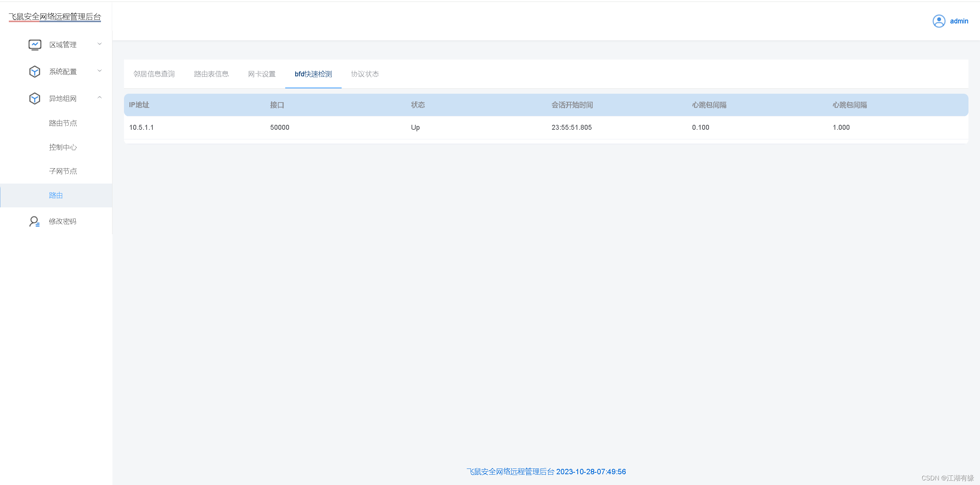Image resolution: width=980 pixels, height=485 pixels.
Task: Click the admin avatar icon
Action: (x=939, y=21)
